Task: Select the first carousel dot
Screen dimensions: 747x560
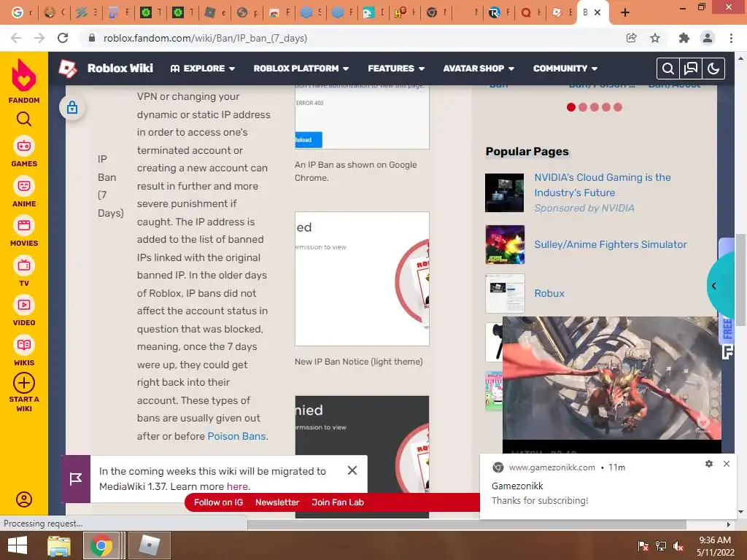Action: pyautogui.click(x=571, y=107)
